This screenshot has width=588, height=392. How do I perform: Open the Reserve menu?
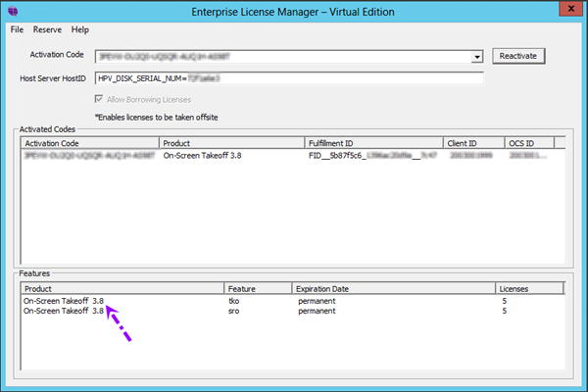47,29
